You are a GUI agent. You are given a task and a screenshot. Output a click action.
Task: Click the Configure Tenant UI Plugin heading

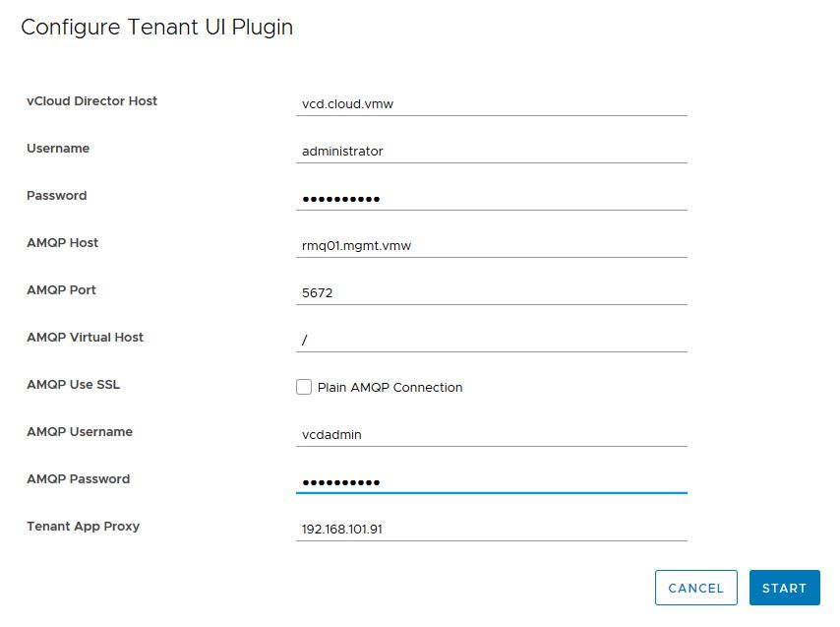pyautogui.click(x=156, y=28)
